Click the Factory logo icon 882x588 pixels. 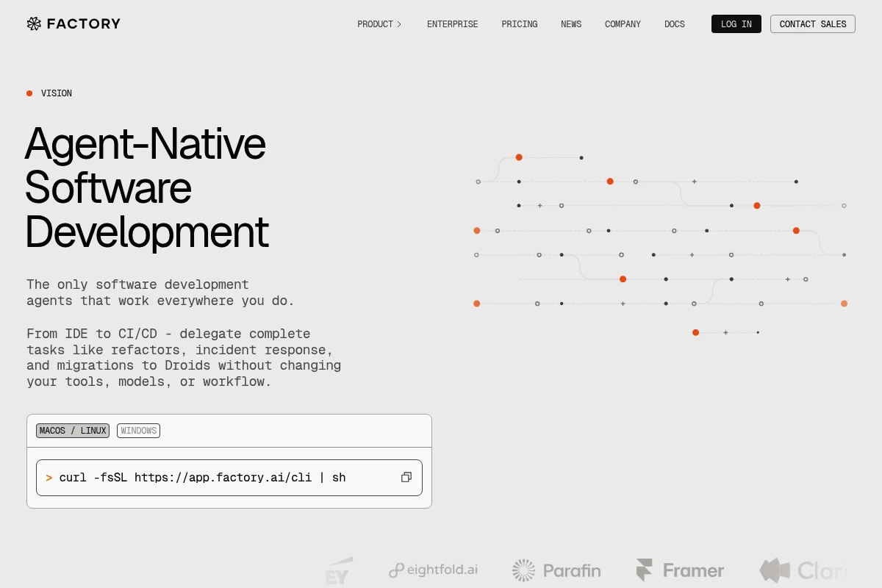tap(34, 24)
